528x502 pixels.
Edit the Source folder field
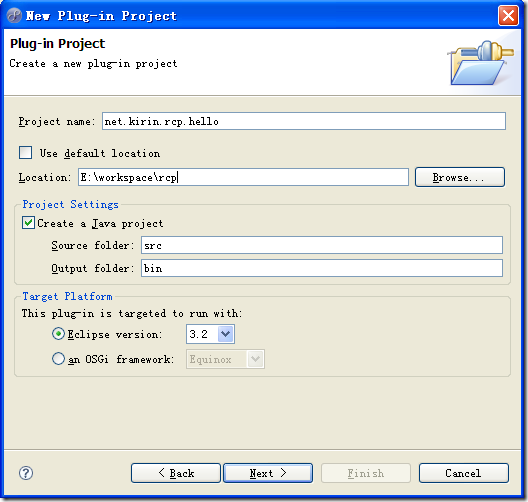pos(322,245)
